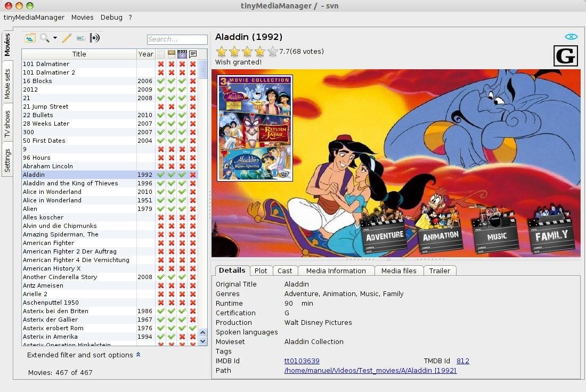Open TMDB Id link 812

[x=462, y=361]
